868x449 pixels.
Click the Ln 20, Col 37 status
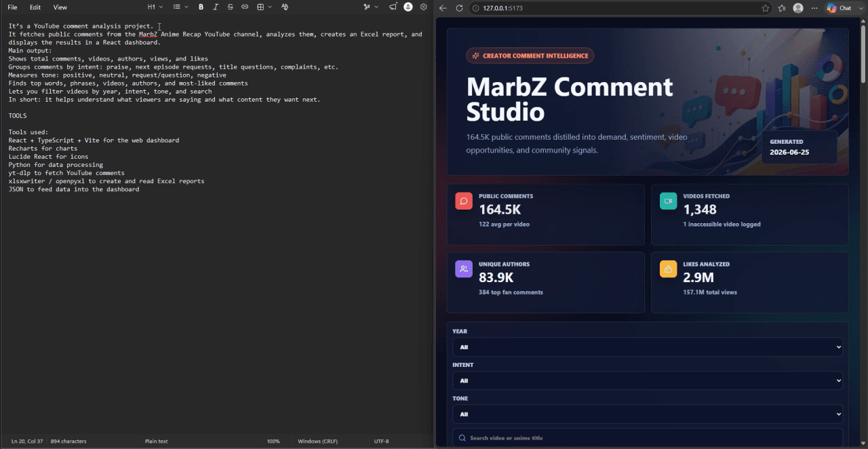tap(27, 441)
